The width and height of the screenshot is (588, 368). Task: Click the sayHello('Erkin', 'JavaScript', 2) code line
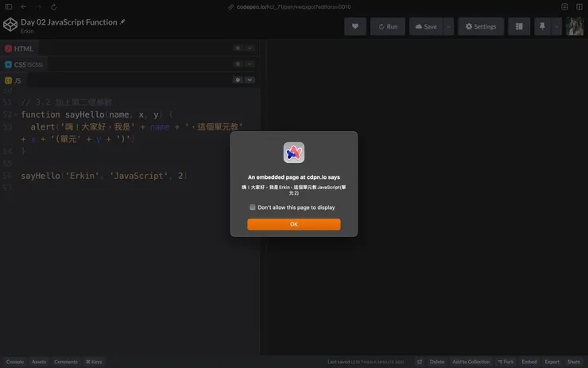[104, 176]
